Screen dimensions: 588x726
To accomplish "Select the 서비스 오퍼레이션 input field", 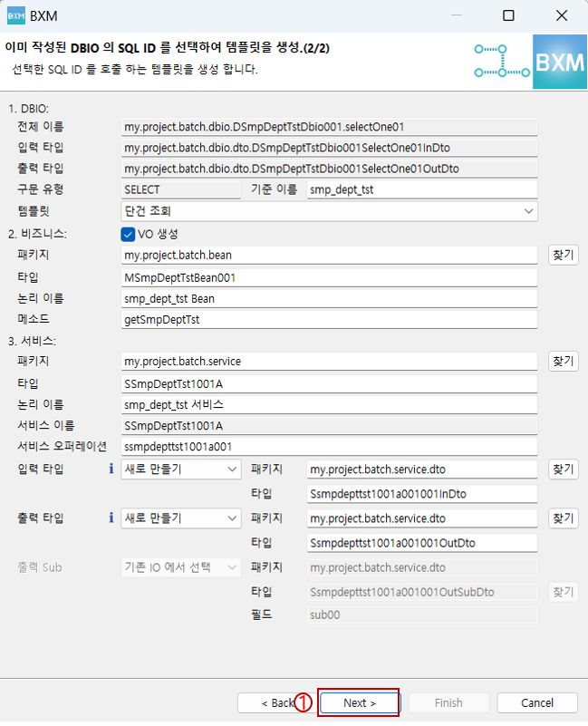I will point(330,446).
